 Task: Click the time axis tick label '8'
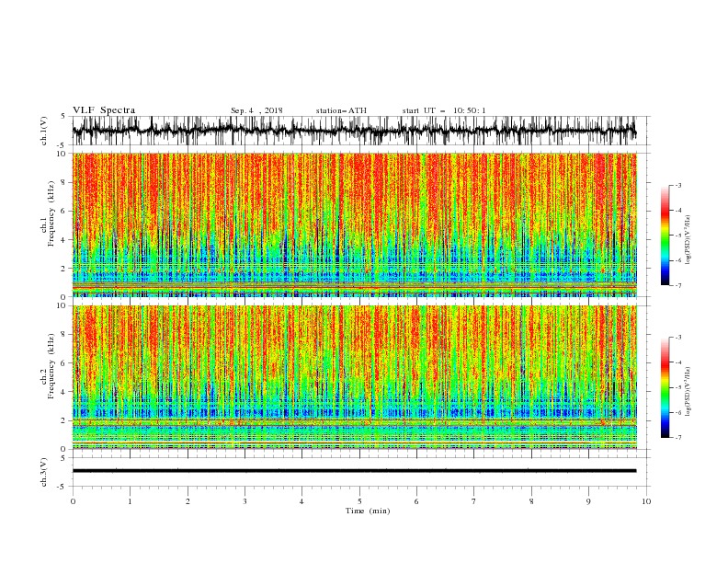pyautogui.click(x=531, y=501)
